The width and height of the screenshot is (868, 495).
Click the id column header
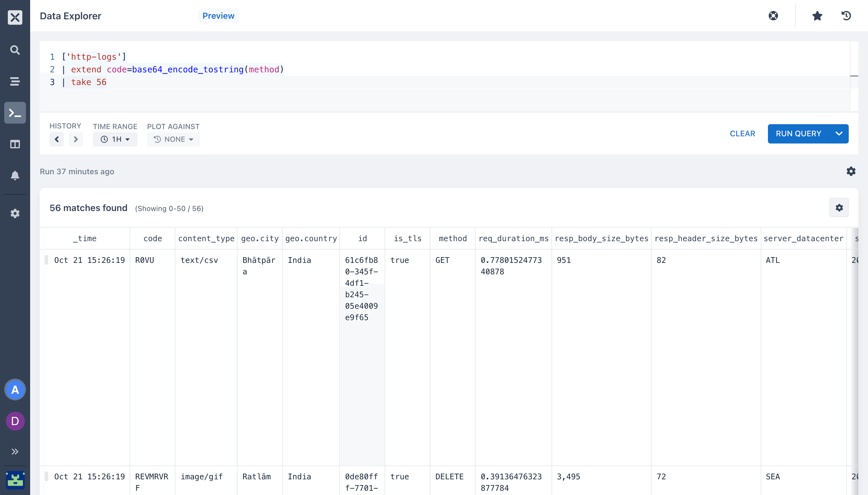click(x=362, y=238)
